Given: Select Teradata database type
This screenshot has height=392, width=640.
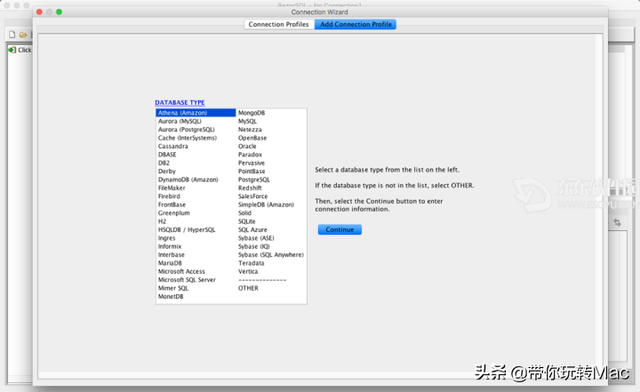Looking at the screenshot, I should click(x=251, y=263).
